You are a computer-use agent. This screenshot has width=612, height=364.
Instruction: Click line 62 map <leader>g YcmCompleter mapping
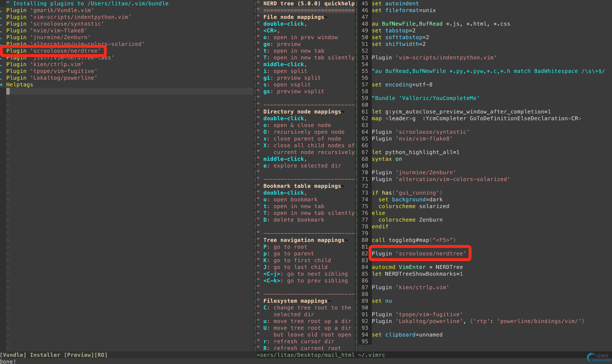[x=477, y=119]
